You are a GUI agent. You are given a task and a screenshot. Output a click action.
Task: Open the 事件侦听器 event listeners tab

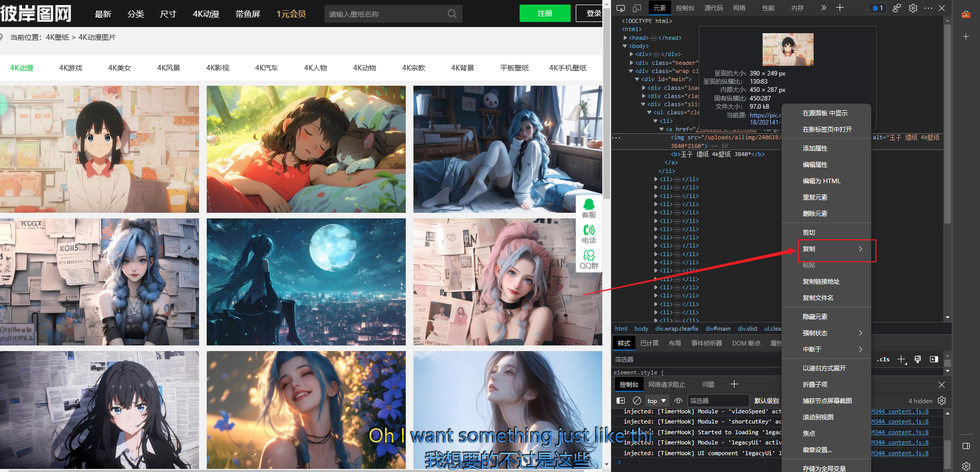click(x=706, y=343)
